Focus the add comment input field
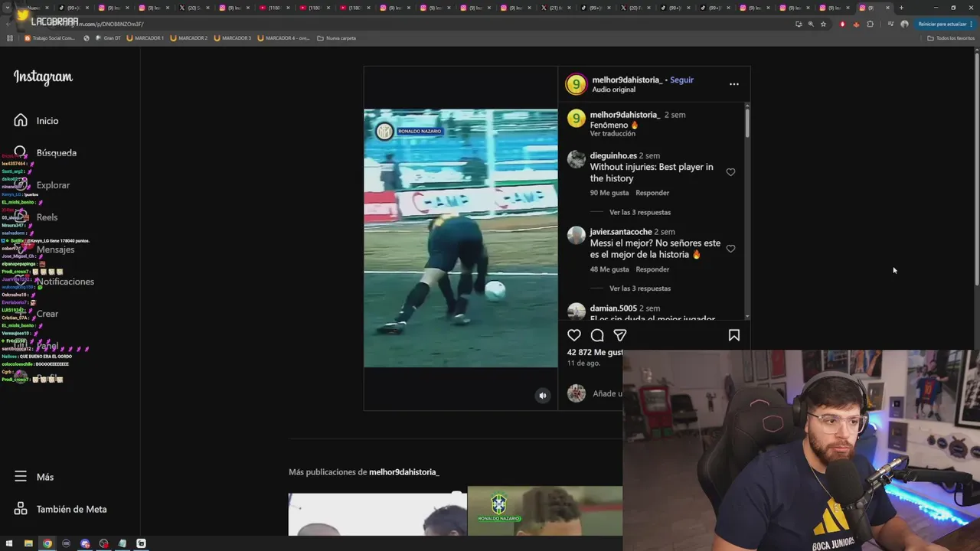Viewport: 980px width, 551px height. point(607,393)
